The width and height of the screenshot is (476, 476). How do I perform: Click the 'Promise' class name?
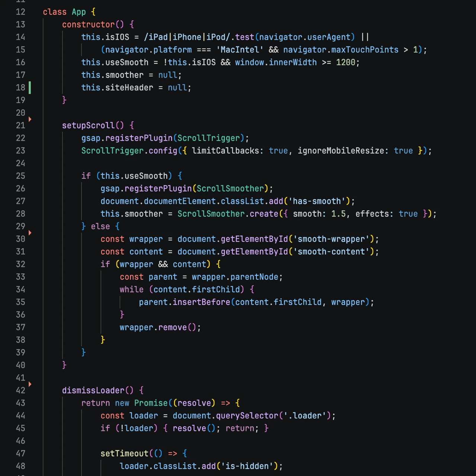(151, 403)
